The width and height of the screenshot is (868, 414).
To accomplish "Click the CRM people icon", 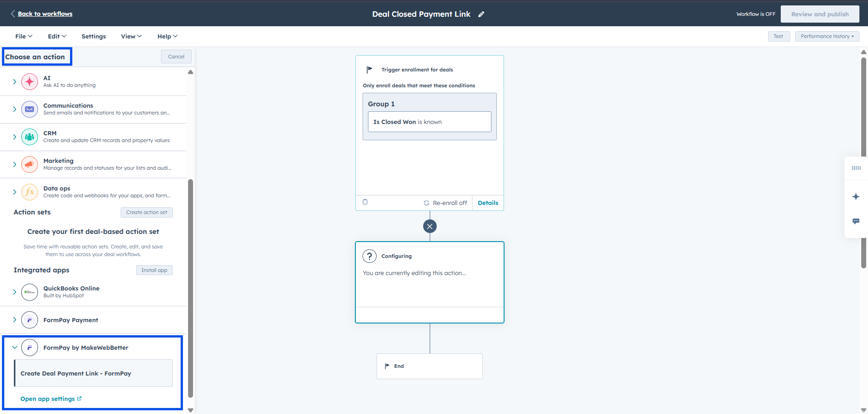I will 29,137.
